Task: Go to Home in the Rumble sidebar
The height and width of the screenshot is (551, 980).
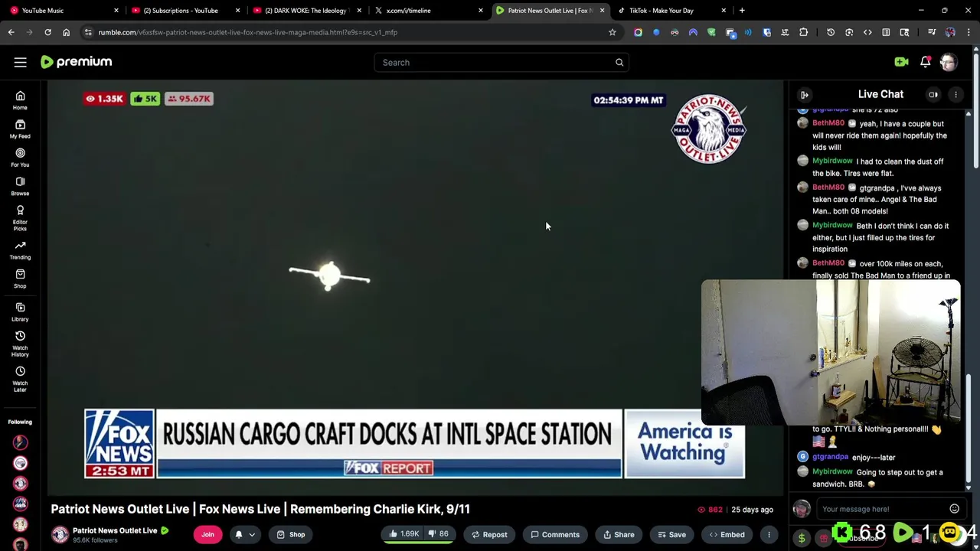Action: (20, 100)
